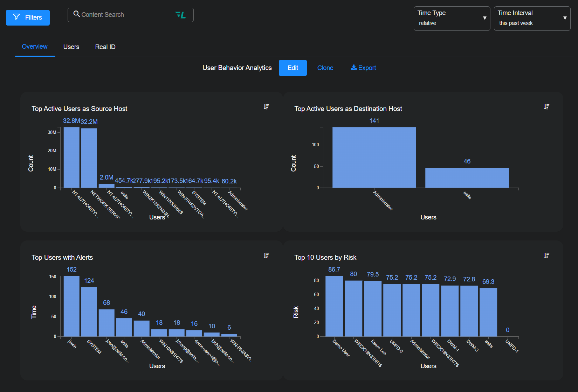Open the Real ID tab
Image resolution: width=578 pixels, height=392 pixels.
105,47
